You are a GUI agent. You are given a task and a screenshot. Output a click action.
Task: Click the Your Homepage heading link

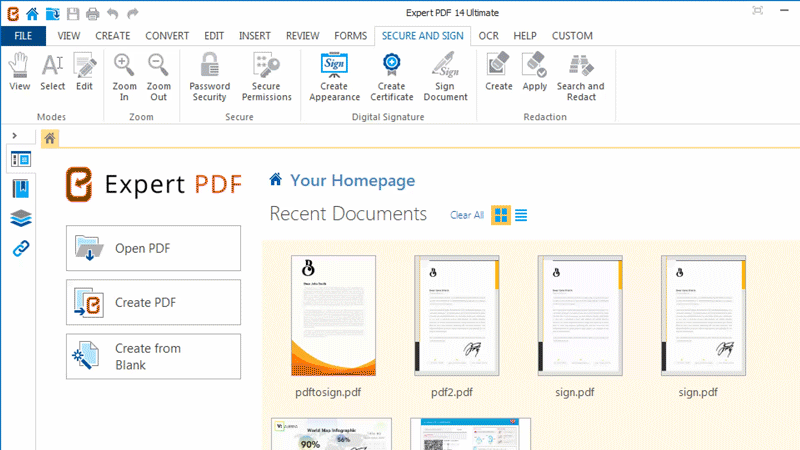tap(353, 181)
